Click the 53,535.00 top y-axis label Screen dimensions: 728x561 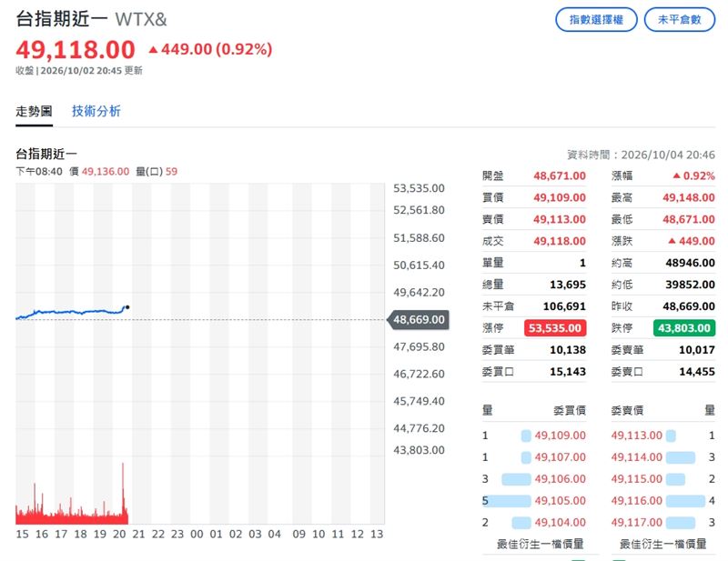pos(419,188)
